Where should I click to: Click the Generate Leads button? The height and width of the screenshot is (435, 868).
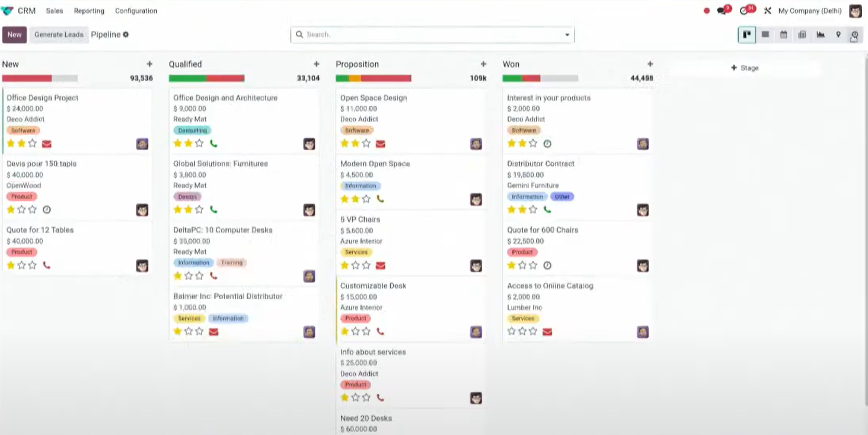(x=59, y=34)
